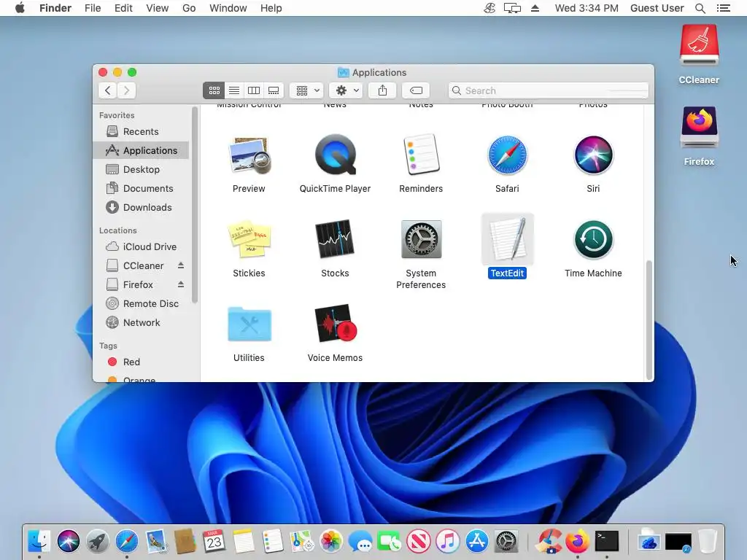This screenshot has width=747, height=560.
Task: Click the eject icon in menu bar
Action: coord(535,8)
